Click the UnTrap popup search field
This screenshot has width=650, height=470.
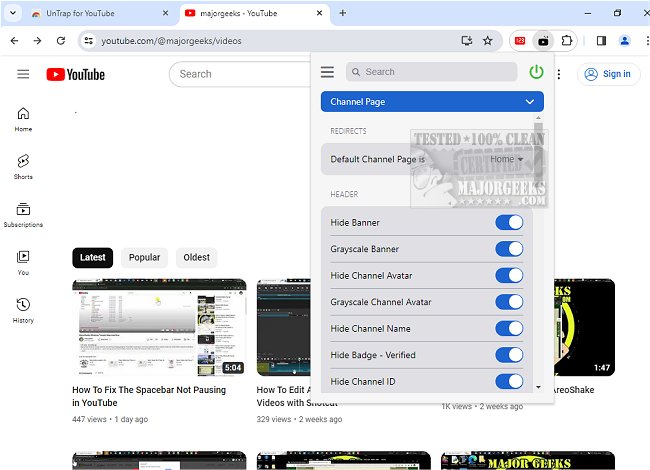coord(432,72)
